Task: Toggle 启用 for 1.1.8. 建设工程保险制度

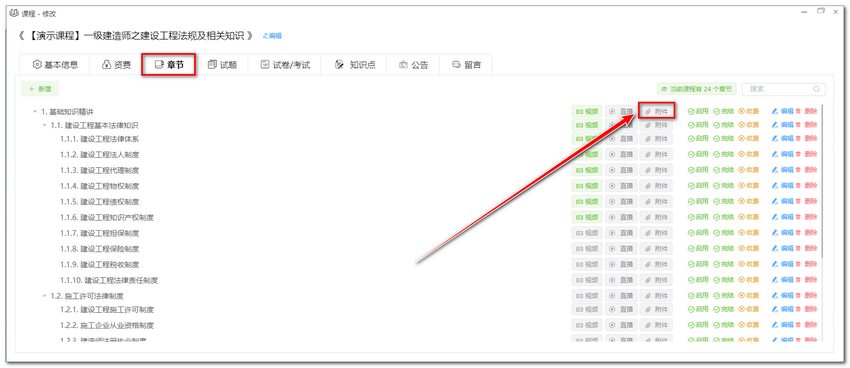Action: point(698,249)
